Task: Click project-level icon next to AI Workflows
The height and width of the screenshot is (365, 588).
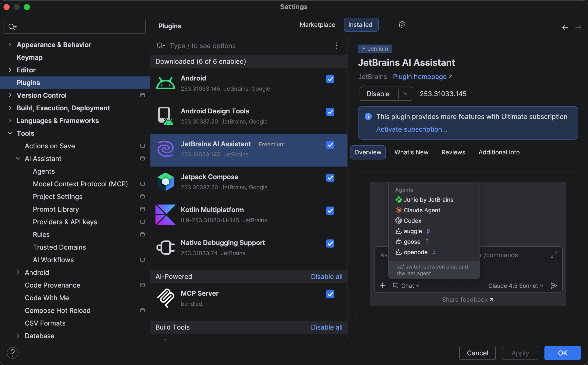Action: tap(143, 260)
